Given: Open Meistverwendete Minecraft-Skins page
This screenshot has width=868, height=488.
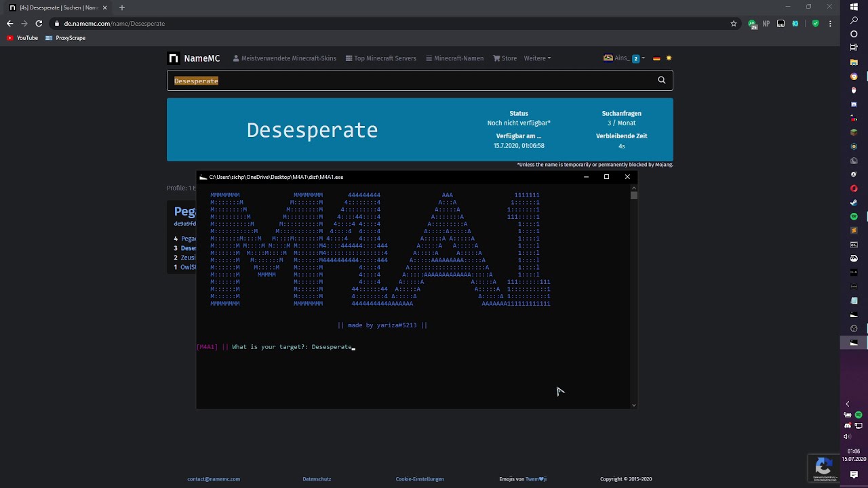Looking at the screenshot, I should coord(284,58).
